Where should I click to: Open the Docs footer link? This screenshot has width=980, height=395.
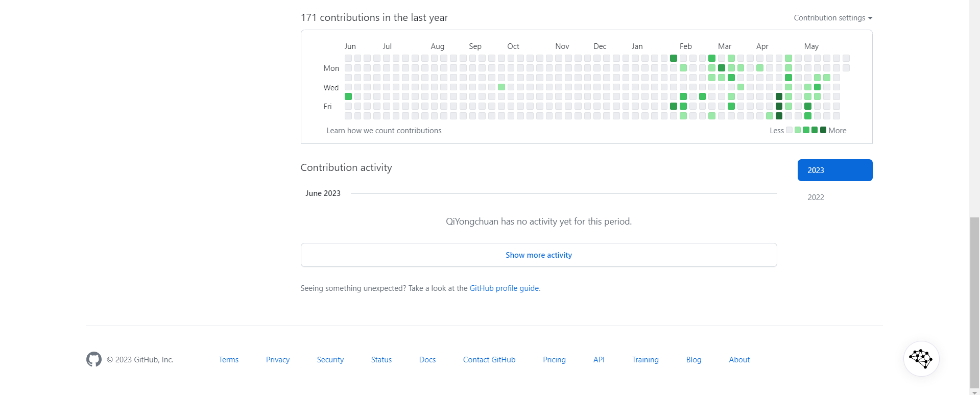(427, 360)
